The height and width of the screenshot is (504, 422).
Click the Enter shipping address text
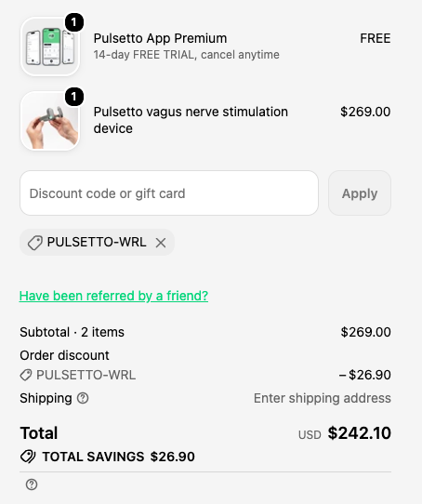[323, 398]
